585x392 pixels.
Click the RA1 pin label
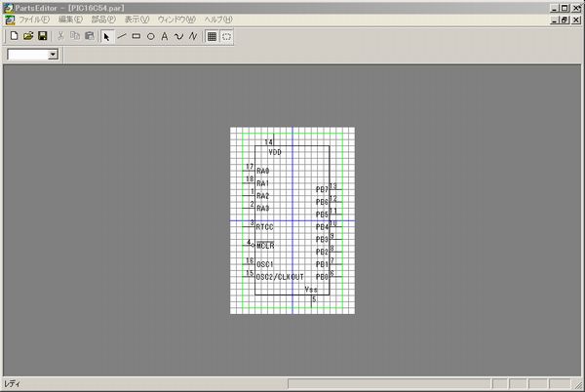click(x=262, y=183)
